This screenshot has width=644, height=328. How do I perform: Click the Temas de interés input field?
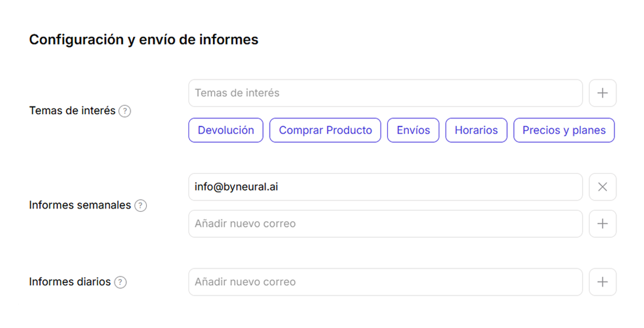[385, 93]
